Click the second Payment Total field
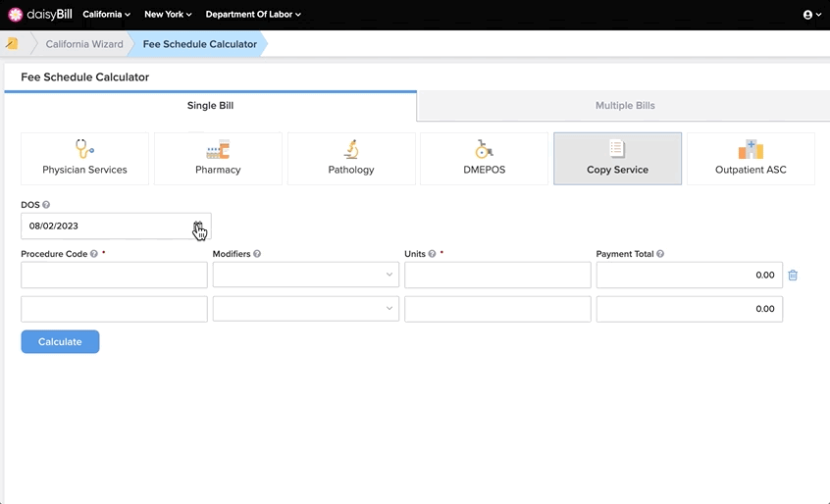The width and height of the screenshot is (830, 504). point(689,309)
